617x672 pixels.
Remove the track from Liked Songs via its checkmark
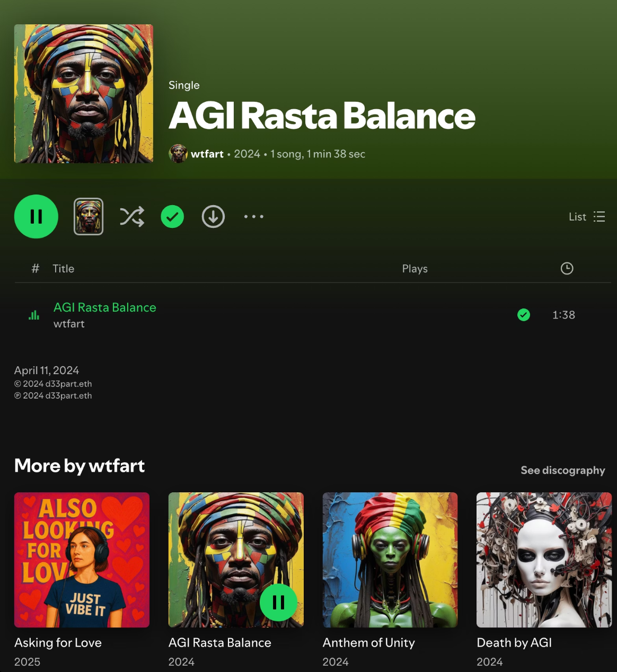coord(524,315)
